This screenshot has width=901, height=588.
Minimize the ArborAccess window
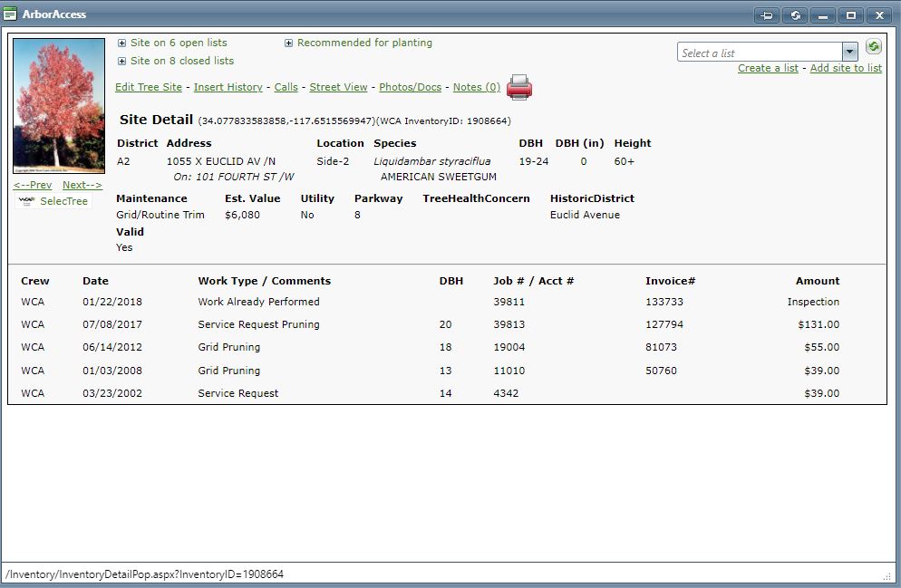[823, 14]
